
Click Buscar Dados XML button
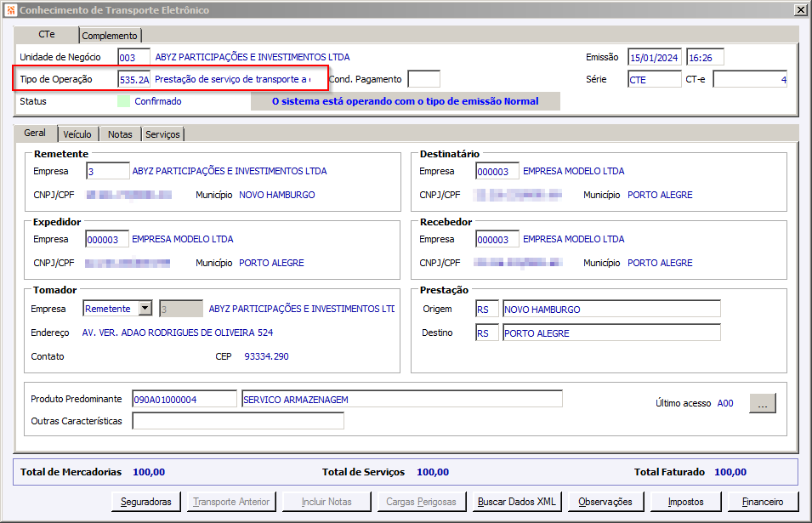pos(517,502)
